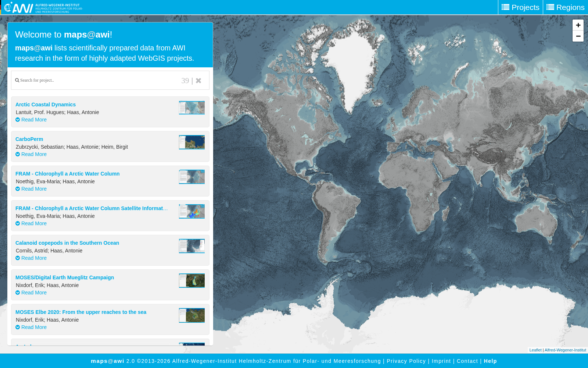Click the AWI logo in the header

[x=43, y=7]
